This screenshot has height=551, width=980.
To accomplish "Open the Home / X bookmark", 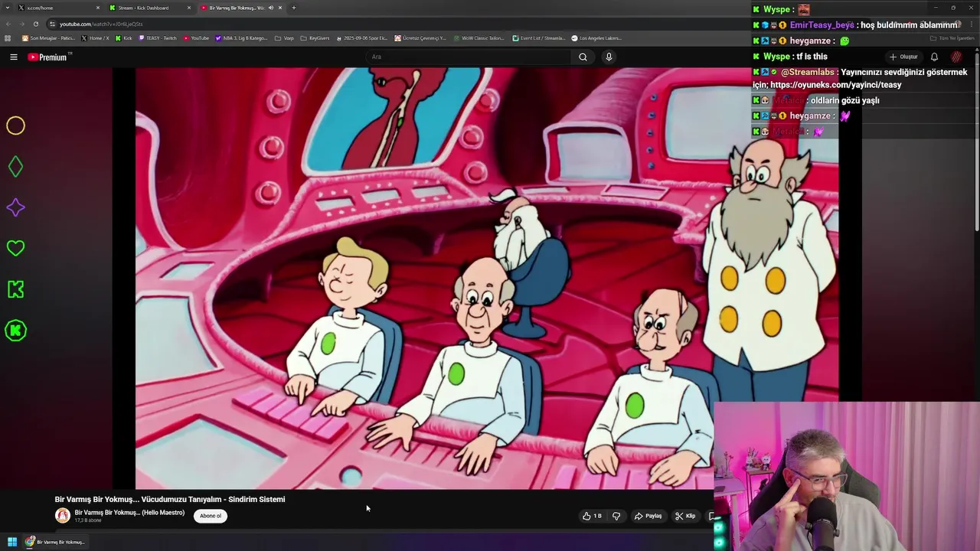I will point(95,38).
